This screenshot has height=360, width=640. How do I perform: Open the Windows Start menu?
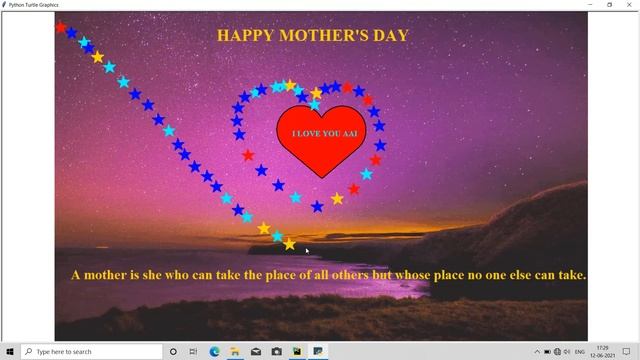(x=10, y=351)
